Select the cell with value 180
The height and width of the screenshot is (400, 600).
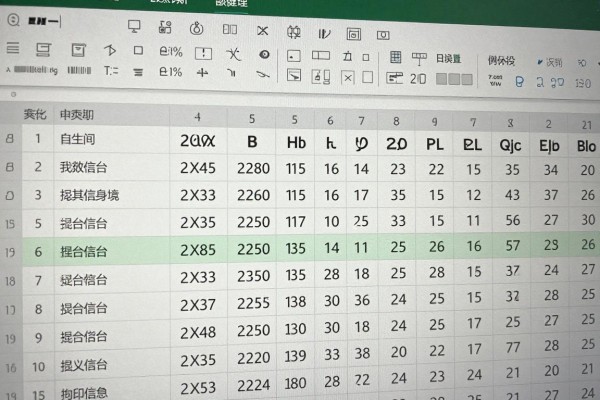pos(295,384)
